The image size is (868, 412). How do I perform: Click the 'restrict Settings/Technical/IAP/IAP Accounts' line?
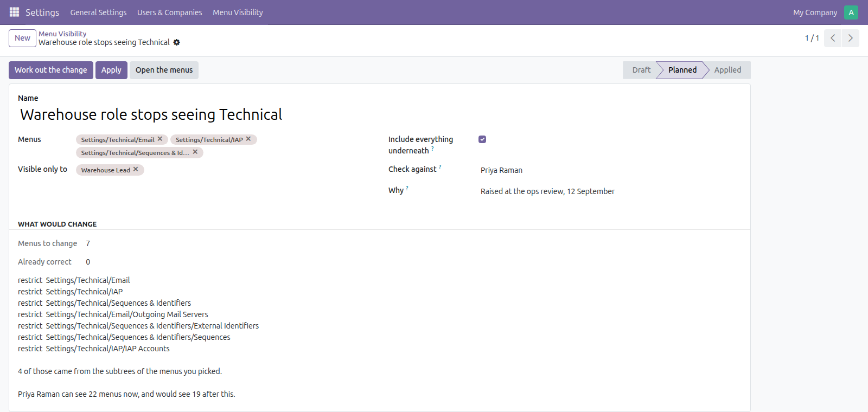pos(94,349)
